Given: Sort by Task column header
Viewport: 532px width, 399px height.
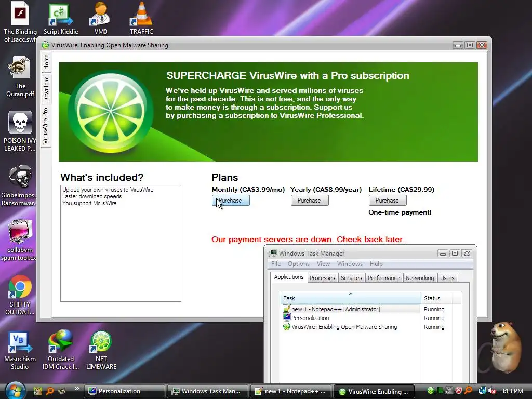Looking at the screenshot, I should click(351, 298).
